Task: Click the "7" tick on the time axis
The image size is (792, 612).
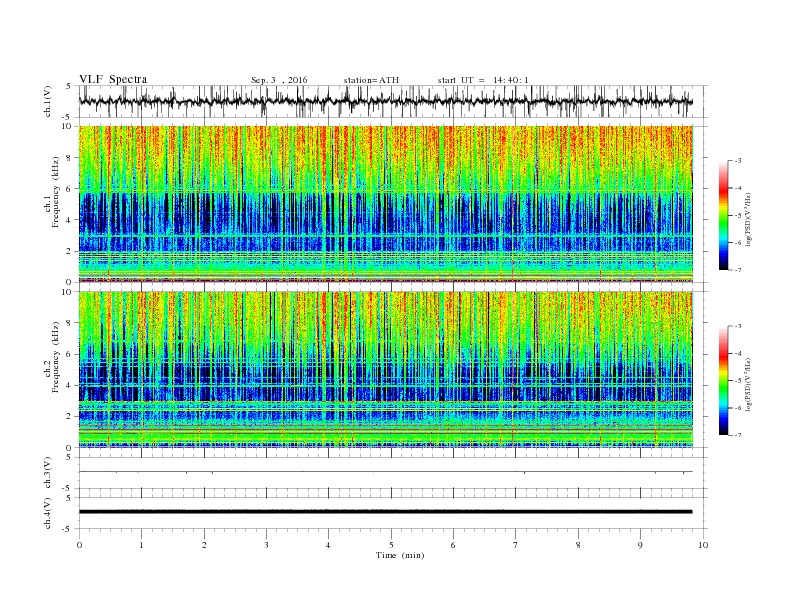Action: [x=515, y=545]
